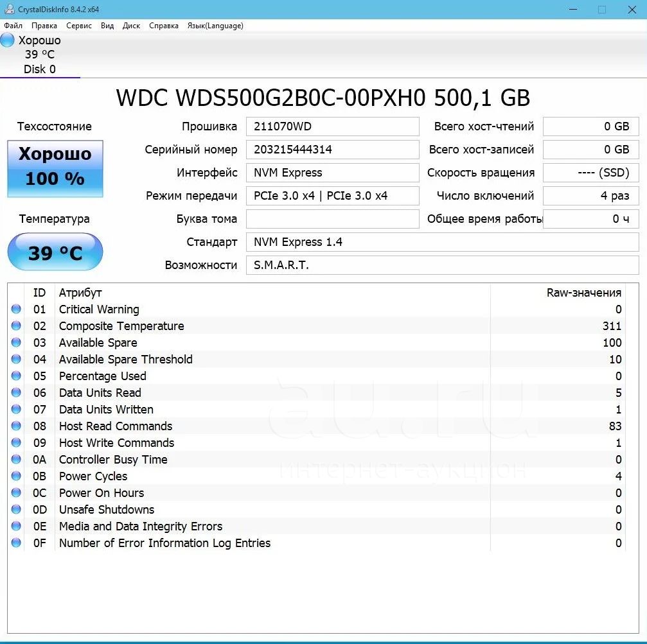Close the CrystalDiskInfo window

coord(632,9)
